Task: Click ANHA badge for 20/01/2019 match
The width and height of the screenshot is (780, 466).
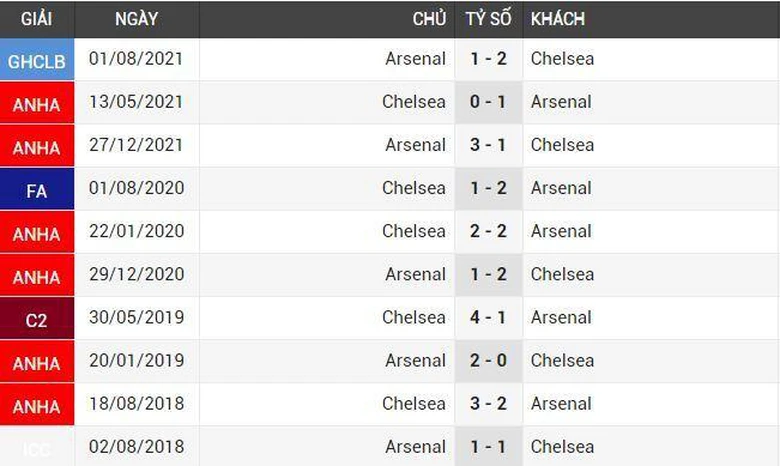Action: point(37,363)
